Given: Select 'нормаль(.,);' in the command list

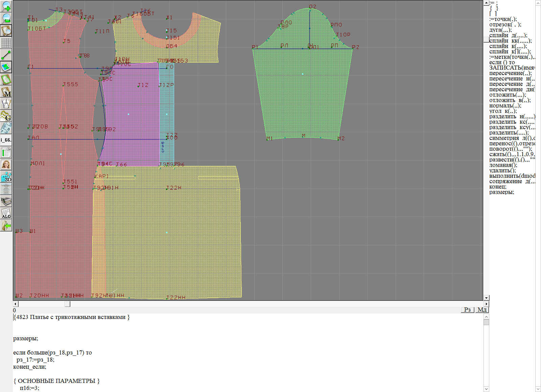Looking at the screenshot, I should tap(505, 105).
